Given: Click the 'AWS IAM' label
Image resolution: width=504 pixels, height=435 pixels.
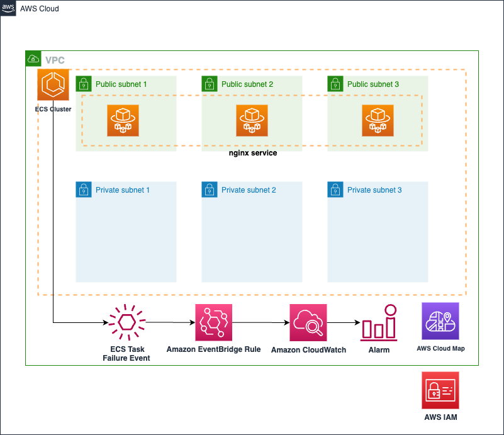Looking at the screenshot, I should 440,417.
